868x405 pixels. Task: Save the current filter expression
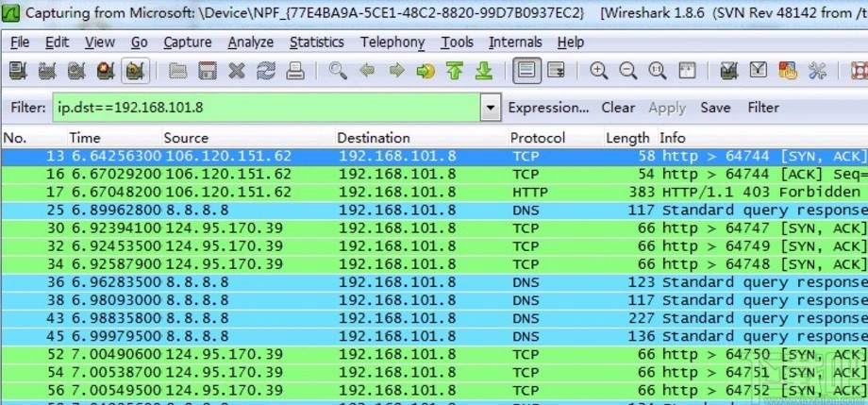point(715,108)
